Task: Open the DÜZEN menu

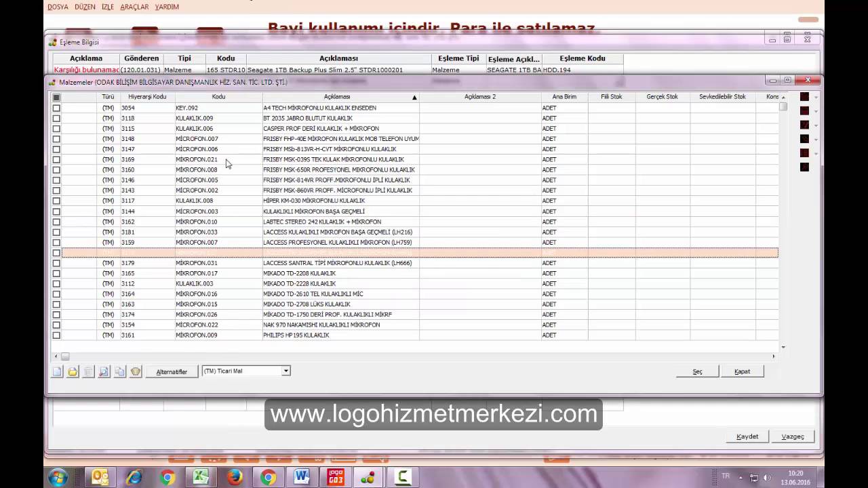Action: click(x=85, y=7)
